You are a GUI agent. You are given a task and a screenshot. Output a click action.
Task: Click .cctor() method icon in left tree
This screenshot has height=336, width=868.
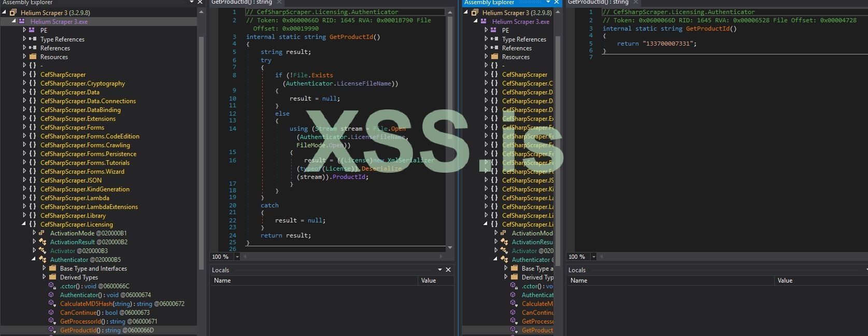pyautogui.click(x=52, y=286)
